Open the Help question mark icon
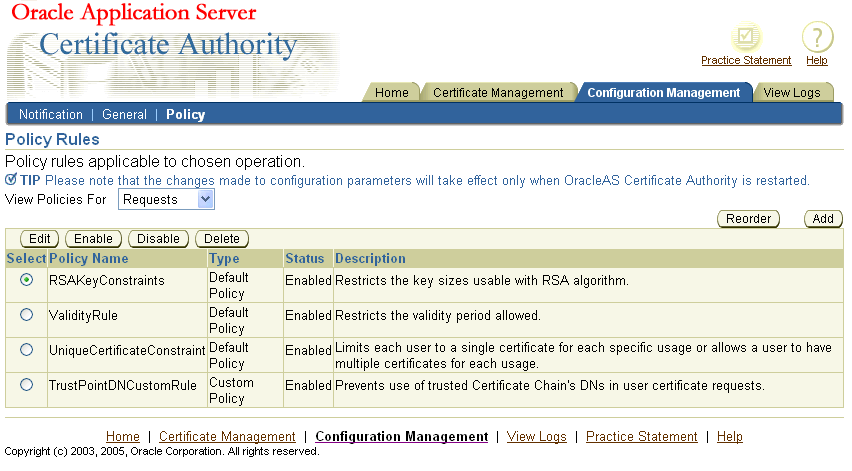 click(817, 37)
